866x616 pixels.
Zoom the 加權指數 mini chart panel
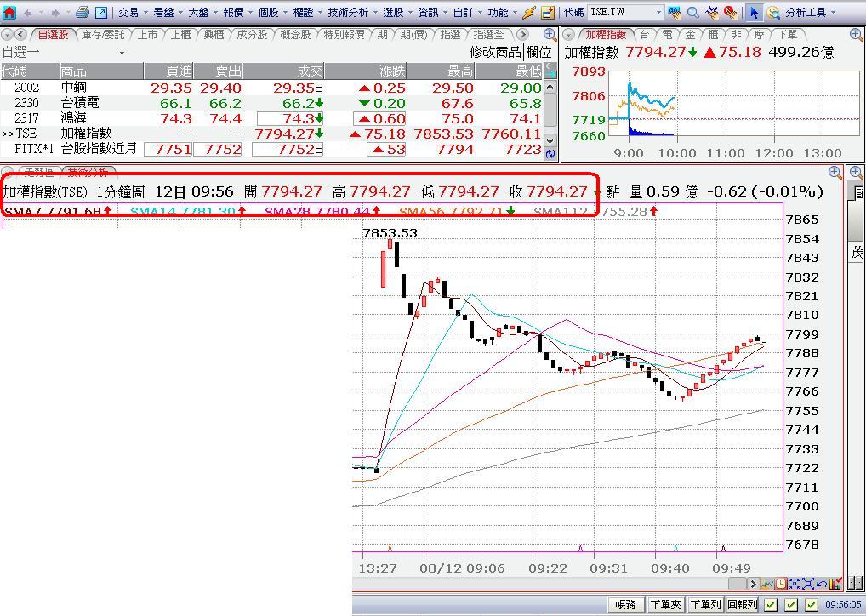856,35
